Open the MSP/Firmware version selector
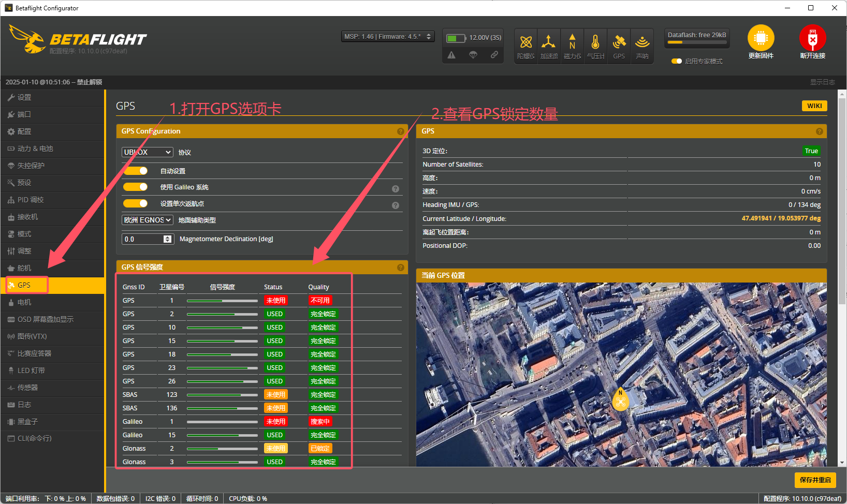 point(388,37)
